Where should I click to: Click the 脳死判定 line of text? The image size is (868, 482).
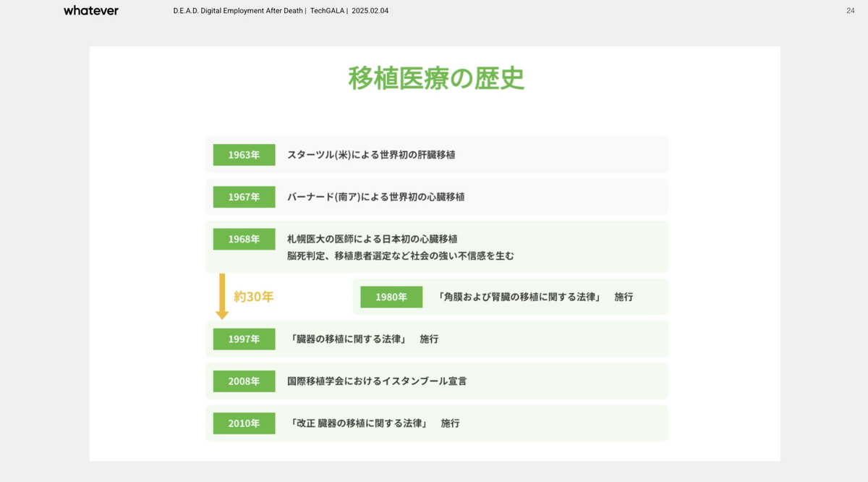(400, 256)
